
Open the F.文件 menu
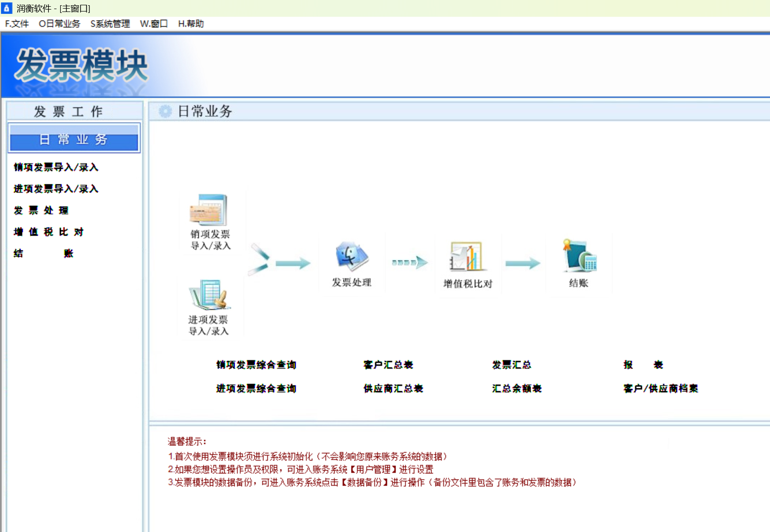tap(17, 23)
